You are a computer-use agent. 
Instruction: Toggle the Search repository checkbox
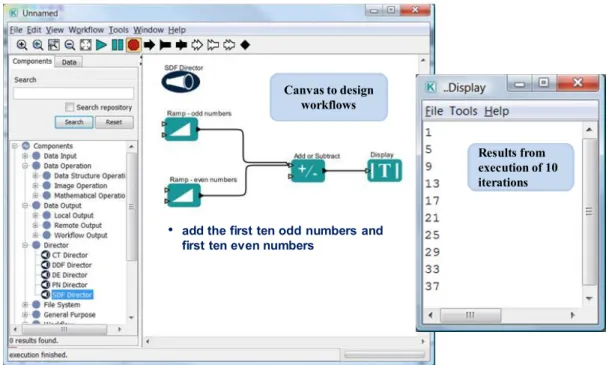(x=70, y=107)
